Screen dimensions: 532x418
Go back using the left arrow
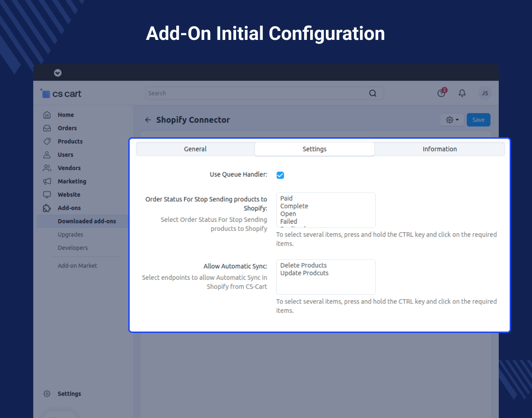coord(148,120)
